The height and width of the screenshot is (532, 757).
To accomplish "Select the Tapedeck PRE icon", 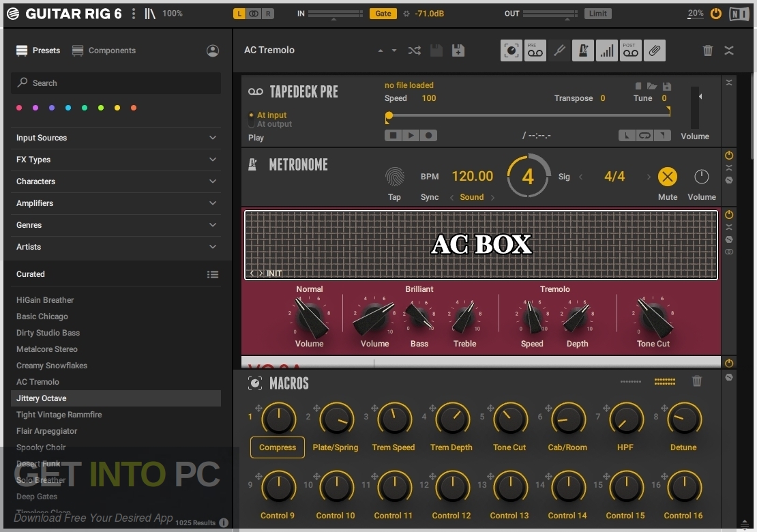I will 535,50.
